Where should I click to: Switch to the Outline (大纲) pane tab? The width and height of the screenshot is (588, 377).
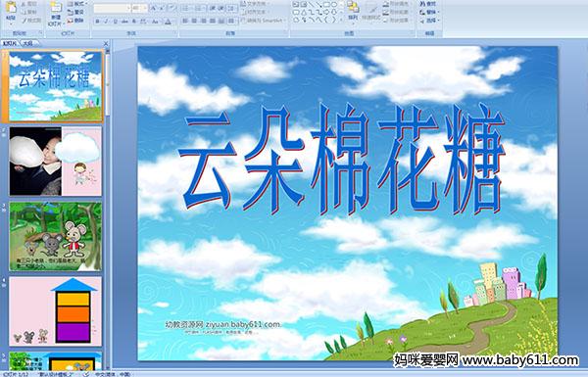point(27,43)
